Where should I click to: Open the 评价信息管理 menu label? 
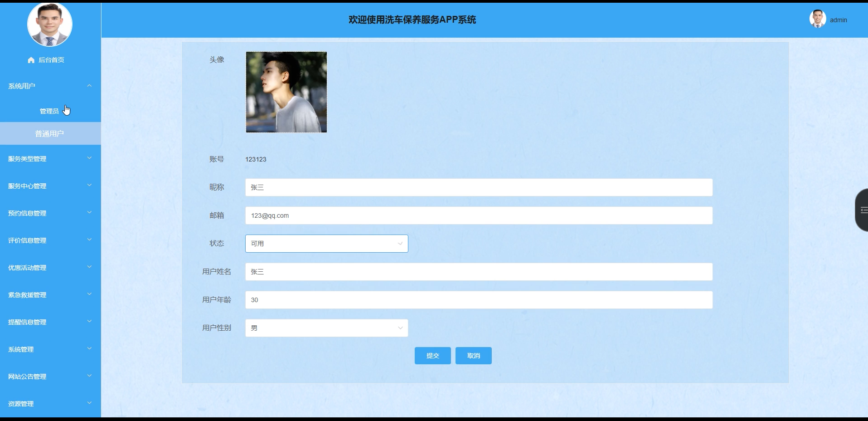tap(27, 240)
